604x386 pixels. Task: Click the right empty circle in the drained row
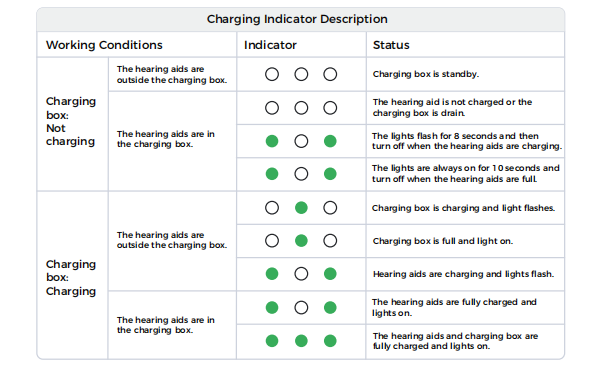coord(330,108)
